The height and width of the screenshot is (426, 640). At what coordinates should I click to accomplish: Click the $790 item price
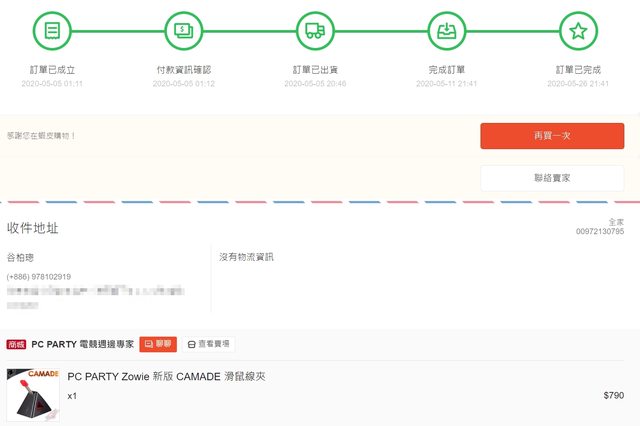(613, 396)
